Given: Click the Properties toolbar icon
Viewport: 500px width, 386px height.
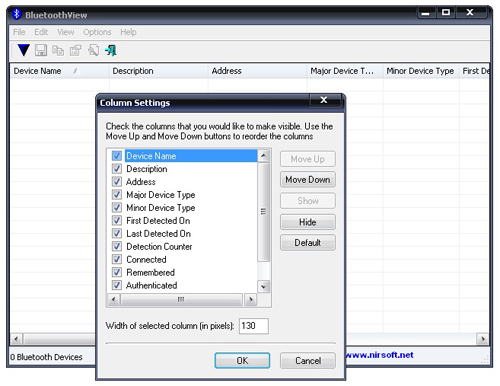Looking at the screenshot, I should [76, 50].
